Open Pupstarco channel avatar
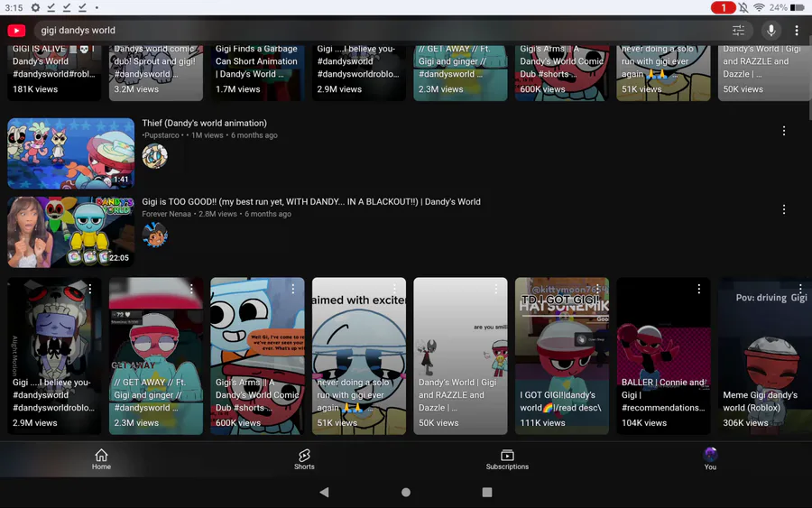The width and height of the screenshot is (812, 508). [155, 156]
